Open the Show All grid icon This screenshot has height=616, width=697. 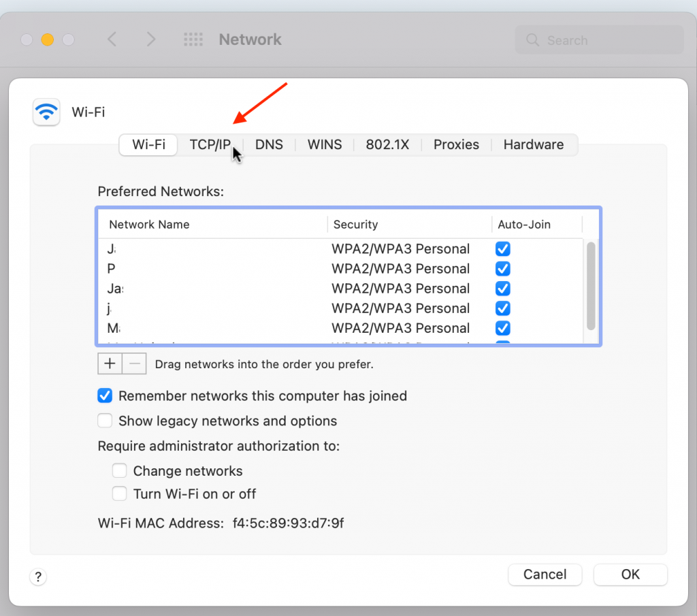click(193, 39)
